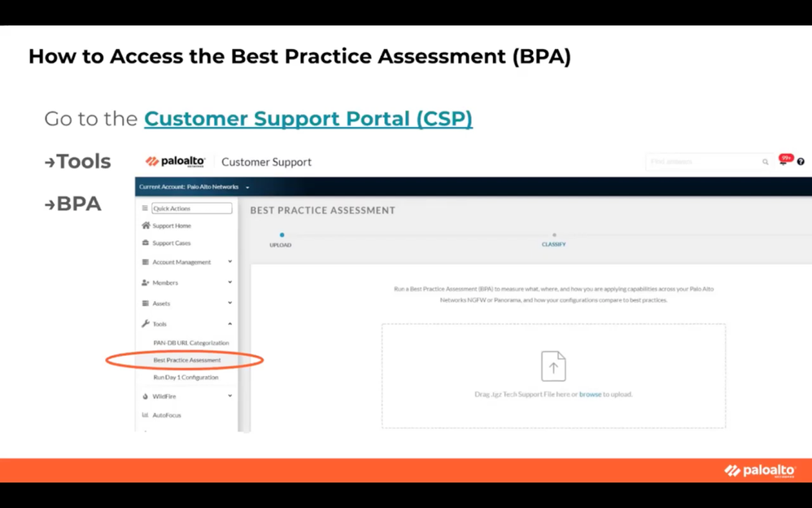Screen dimensions: 812x508
Task: Open the Current Account dropdown arrow
Action: coord(247,187)
